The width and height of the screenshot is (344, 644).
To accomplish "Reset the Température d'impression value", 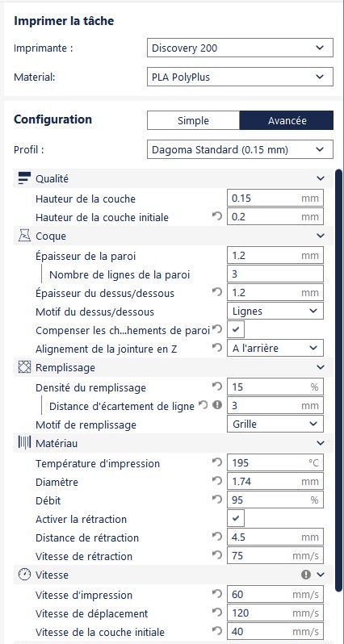I will 217,462.
